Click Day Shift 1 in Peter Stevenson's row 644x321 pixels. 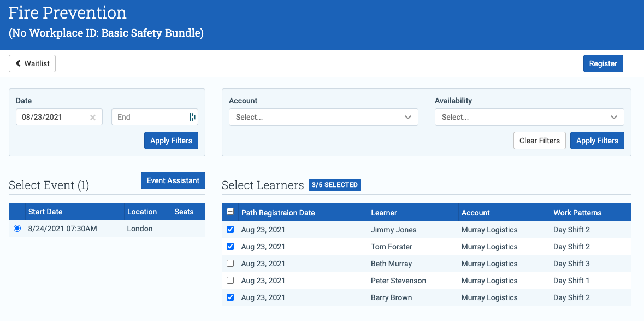pos(571,281)
